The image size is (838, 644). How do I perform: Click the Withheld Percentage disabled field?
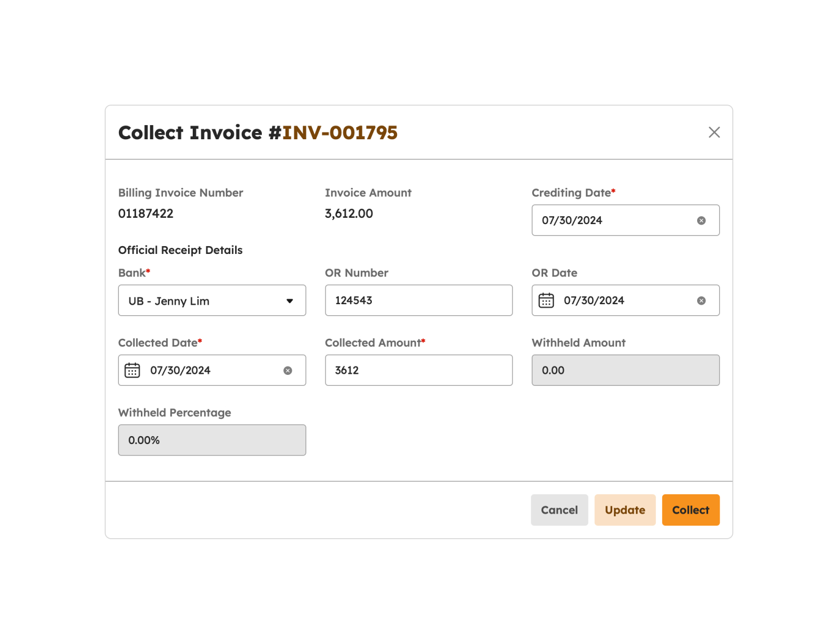pos(212,440)
